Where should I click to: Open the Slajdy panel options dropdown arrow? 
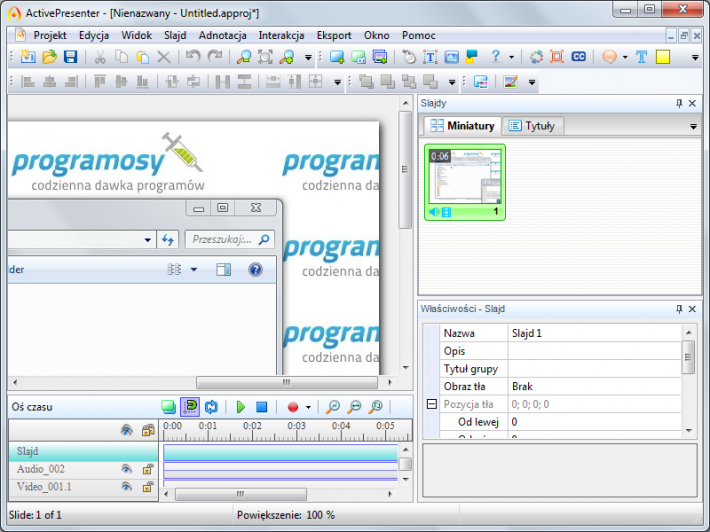click(693, 126)
